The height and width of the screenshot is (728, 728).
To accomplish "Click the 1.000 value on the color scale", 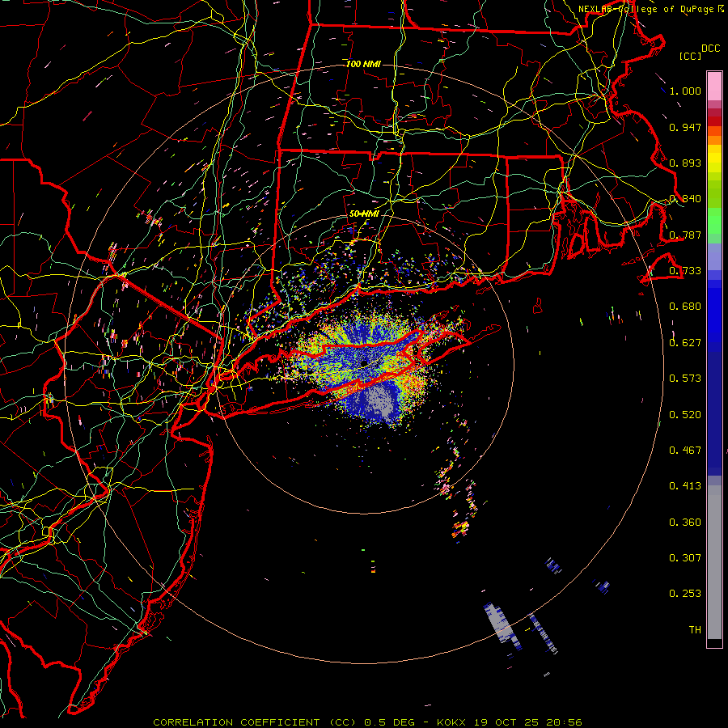I will 685,91.
